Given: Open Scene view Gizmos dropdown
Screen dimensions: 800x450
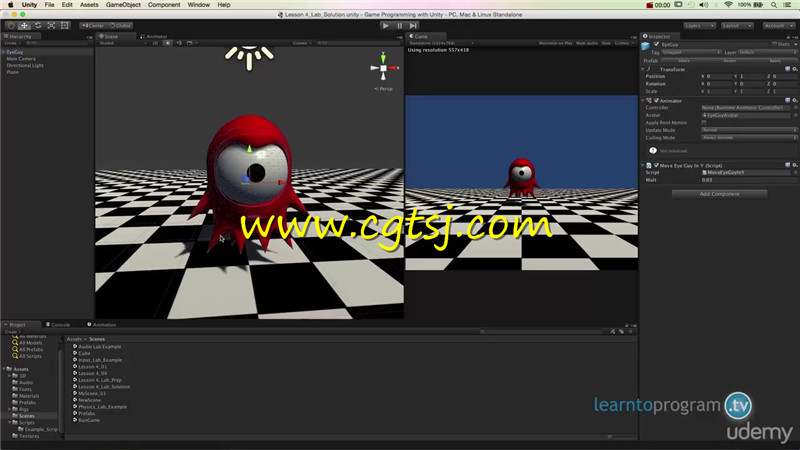Looking at the screenshot, I should click(302, 43).
